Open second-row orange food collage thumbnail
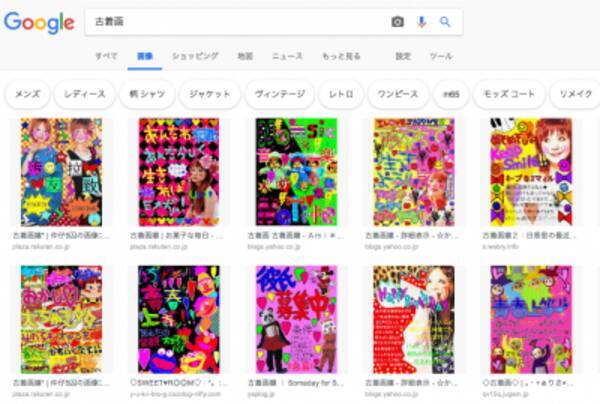The height and width of the screenshot is (404, 600). 62,320
